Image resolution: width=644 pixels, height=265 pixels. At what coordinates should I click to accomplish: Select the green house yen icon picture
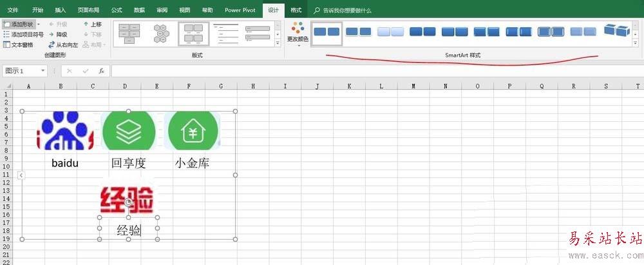tap(193, 130)
